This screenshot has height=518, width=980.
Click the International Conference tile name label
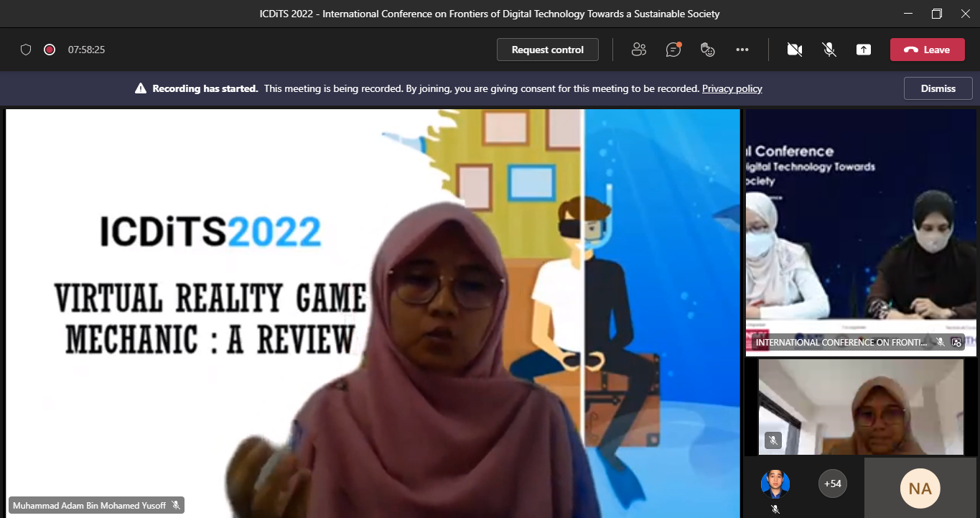pyautogui.click(x=841, y=343)
